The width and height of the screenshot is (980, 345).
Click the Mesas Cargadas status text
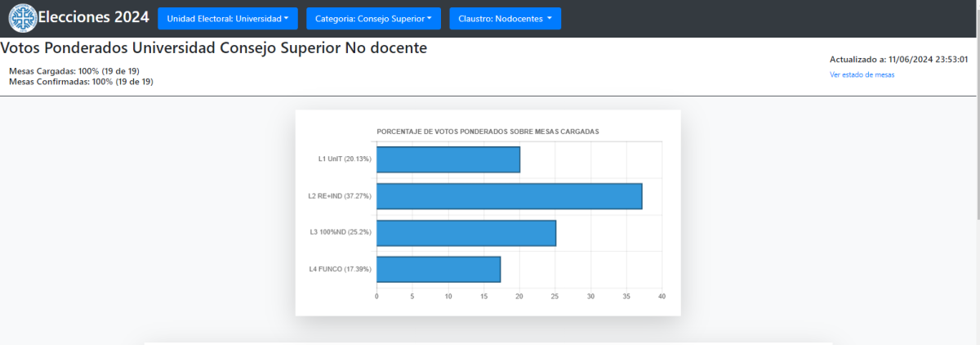coord(74,71)
